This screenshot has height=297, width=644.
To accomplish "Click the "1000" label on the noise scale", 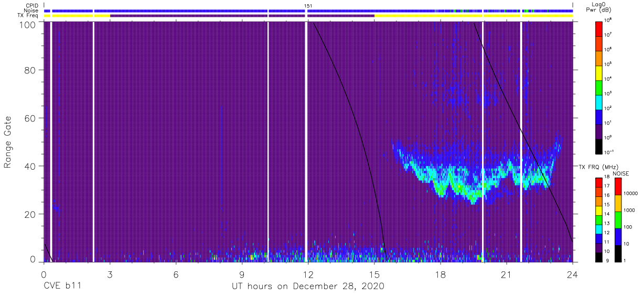I will pyautogui.click(x=630, y=210).
